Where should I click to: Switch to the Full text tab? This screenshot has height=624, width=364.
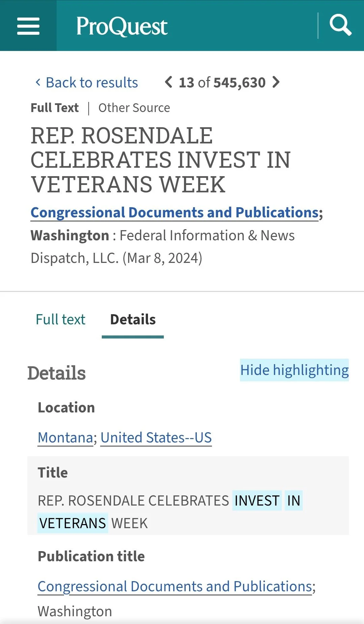pyautogui.click(x=60, y=319)
